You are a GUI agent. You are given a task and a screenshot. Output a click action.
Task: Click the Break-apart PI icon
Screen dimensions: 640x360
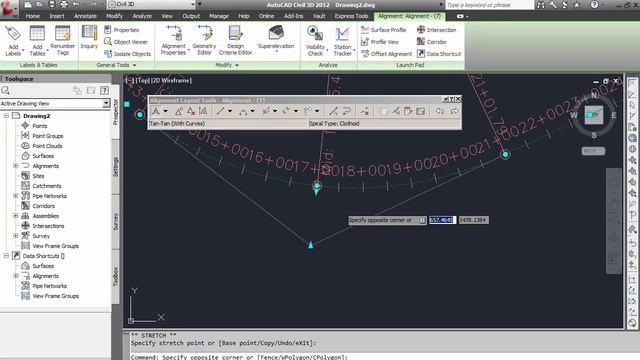click(x=203, y=111)
